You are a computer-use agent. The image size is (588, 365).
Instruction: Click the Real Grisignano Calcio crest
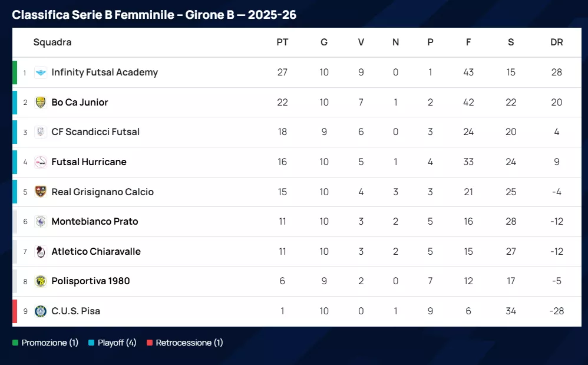pyautogui.click(x=41, y=192)
